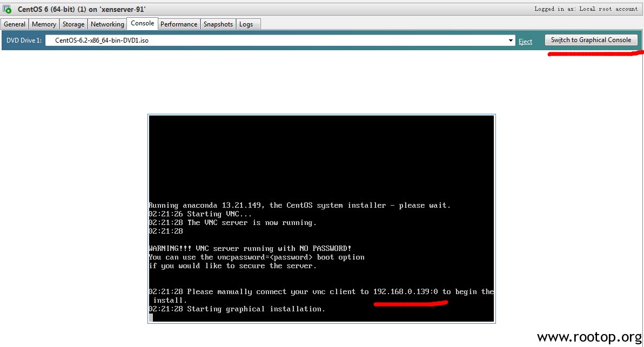The width and height of the screenshot is (644, 347).
Task: Click the Eject link
Action: (525, 42)
